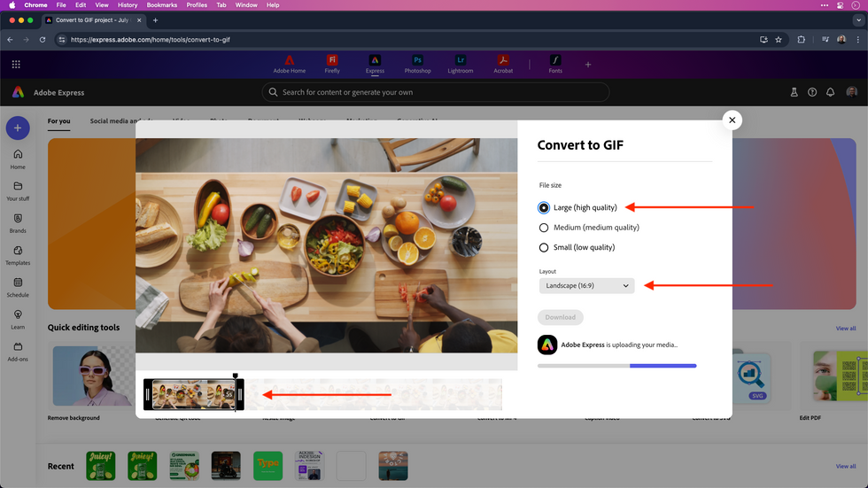The width and height of the screenshot is (868, 488).
Task: Click the cooking video preview
Action: tap(327, 245)
